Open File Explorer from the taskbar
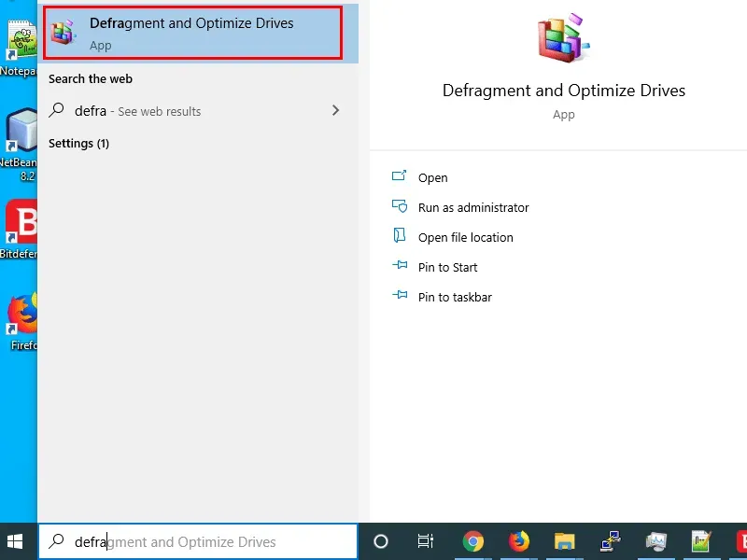Image resolution: width=747 pixels, height=560 pixels. tap(564, 541)
